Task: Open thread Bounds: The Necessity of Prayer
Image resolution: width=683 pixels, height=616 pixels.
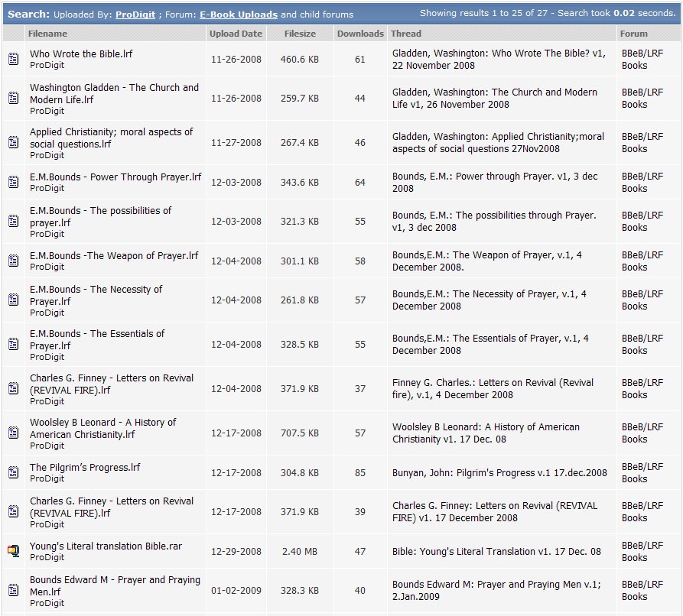Action: (x=489, y=300)
